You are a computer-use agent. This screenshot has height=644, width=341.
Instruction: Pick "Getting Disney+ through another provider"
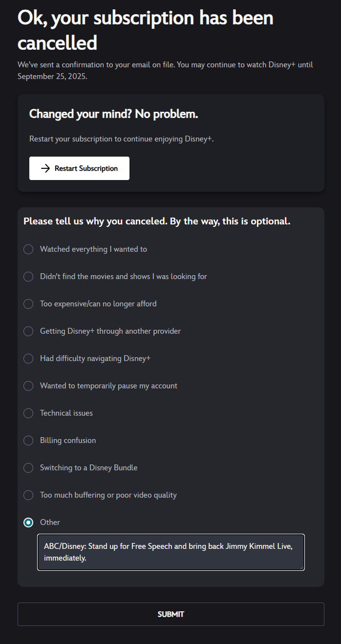pos(29,331)
